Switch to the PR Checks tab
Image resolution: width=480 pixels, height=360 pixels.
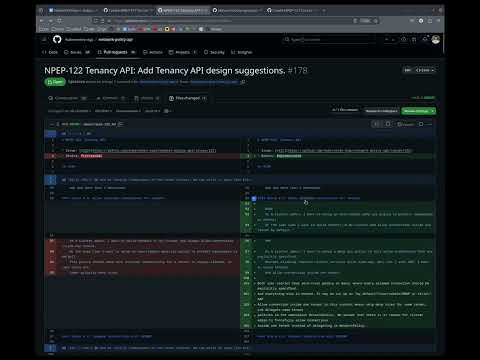pos(147,98)
